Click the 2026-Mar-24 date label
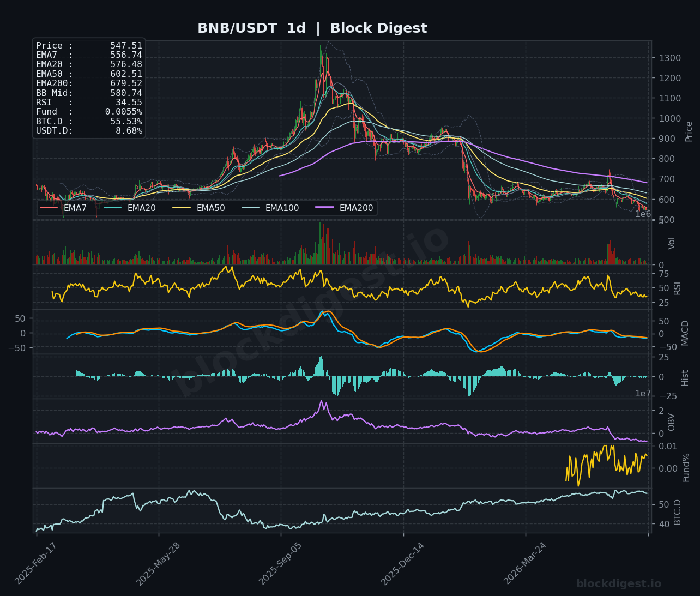Image resolution: width=700 pixels, height=596 pixels. [524, 564]
